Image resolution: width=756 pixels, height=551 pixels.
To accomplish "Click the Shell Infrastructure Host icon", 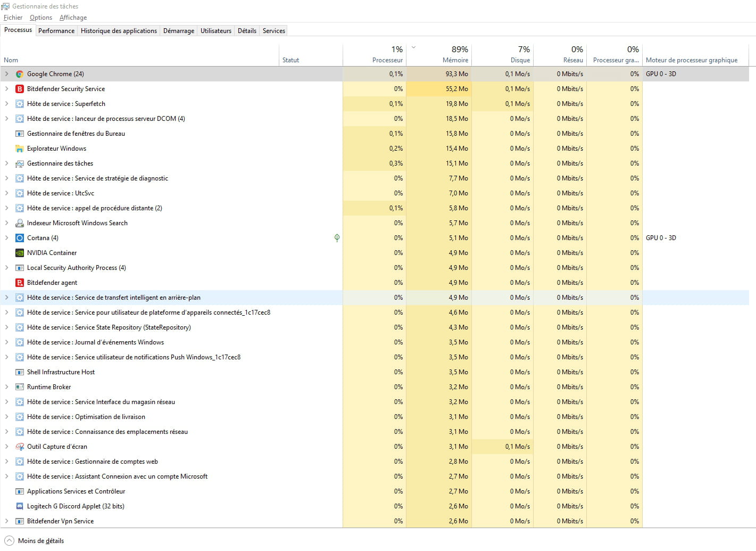I will click(20, 372).
